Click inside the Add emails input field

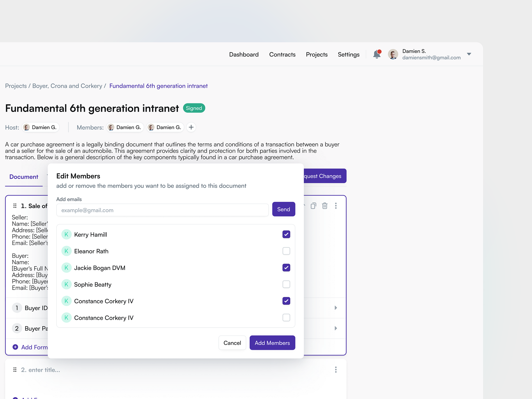coord(162,210)
